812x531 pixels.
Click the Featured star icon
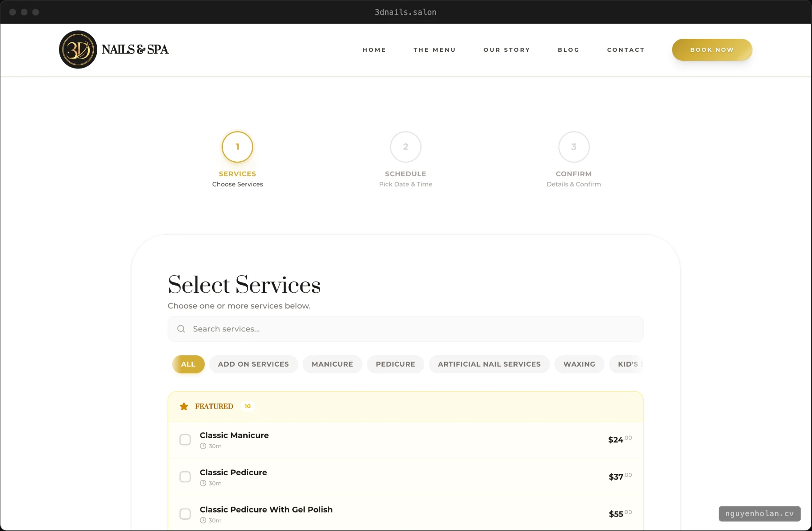[184, 406]
